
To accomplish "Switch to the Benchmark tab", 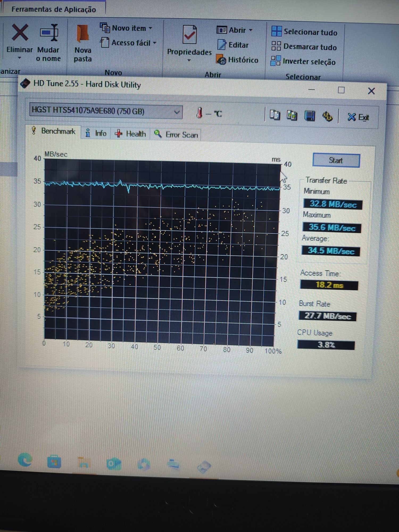I will pyautogui.click(x=54, y=131).
